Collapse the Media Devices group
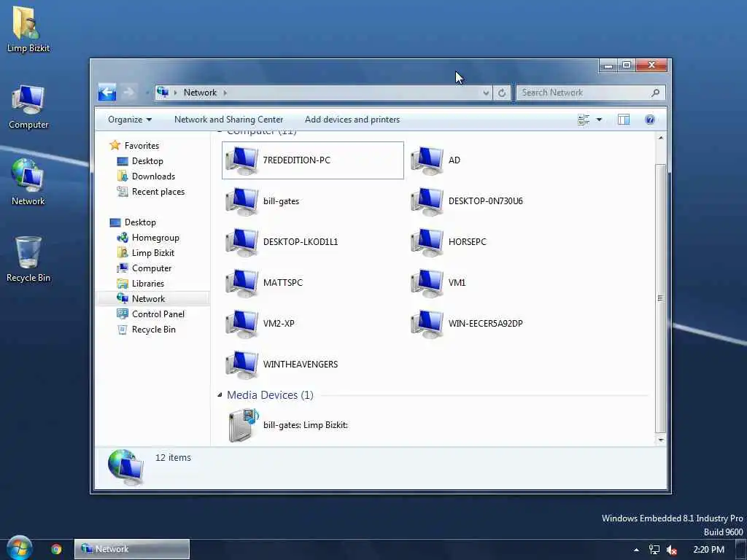Screen dimensions: 747x560 click(220, 394)
